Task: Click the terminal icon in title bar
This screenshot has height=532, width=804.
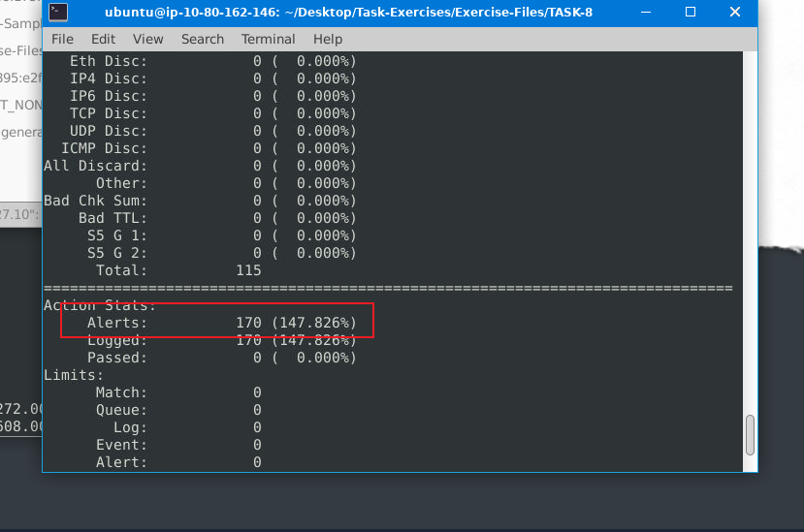Action: (x=58, y=12)
